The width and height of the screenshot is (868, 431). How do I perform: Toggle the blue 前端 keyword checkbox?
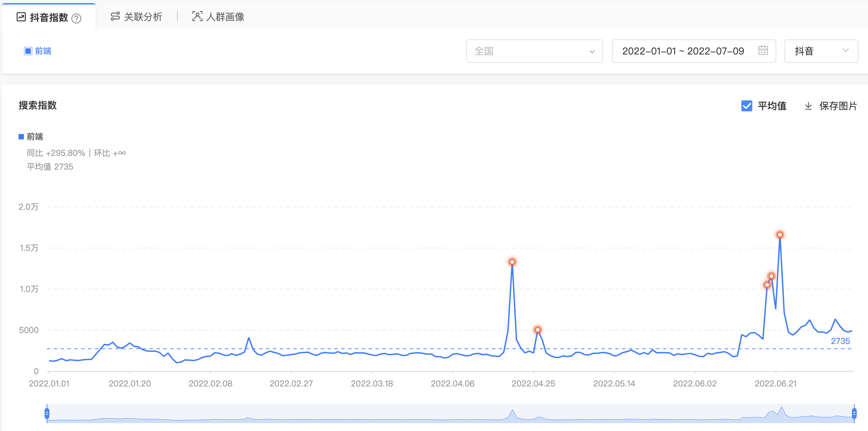pos(28,51)
